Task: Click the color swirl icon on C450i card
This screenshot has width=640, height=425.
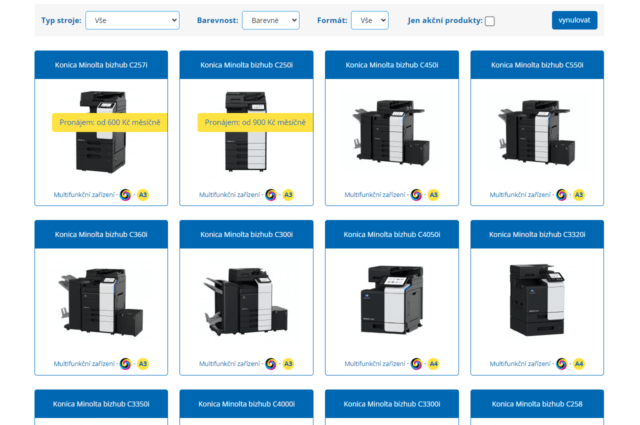Action: pyautogui.click(x=416, y=195)
